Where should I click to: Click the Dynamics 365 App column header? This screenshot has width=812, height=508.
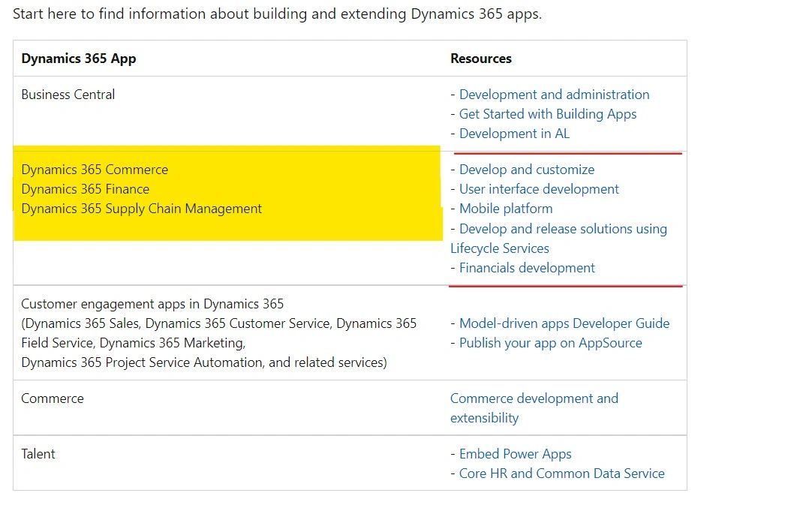[78, 58]
